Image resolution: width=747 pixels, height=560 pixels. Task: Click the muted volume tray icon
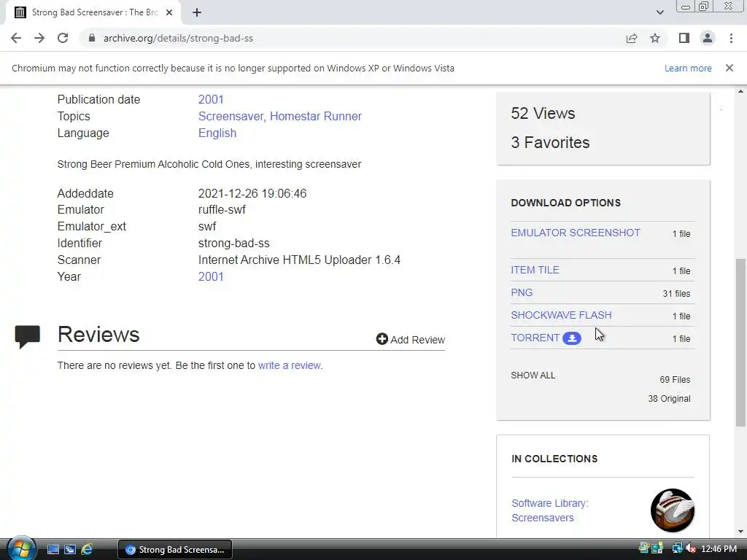(691, 548)
